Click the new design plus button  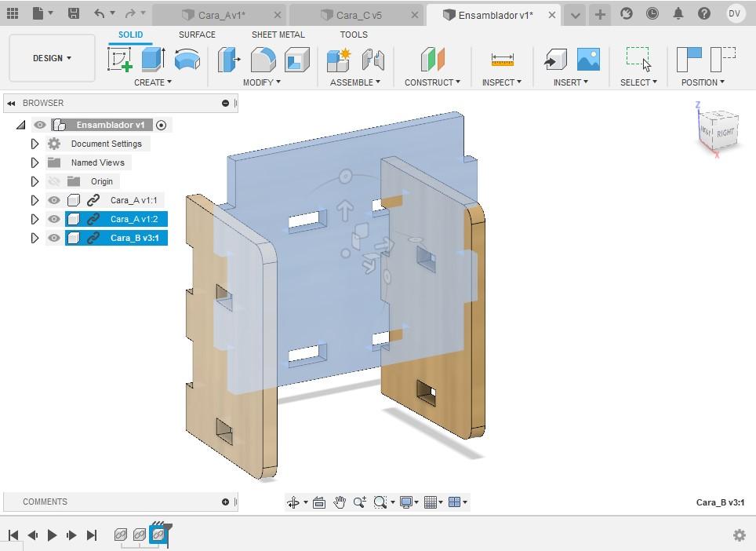pyautogui.click(x=600, y=15)
